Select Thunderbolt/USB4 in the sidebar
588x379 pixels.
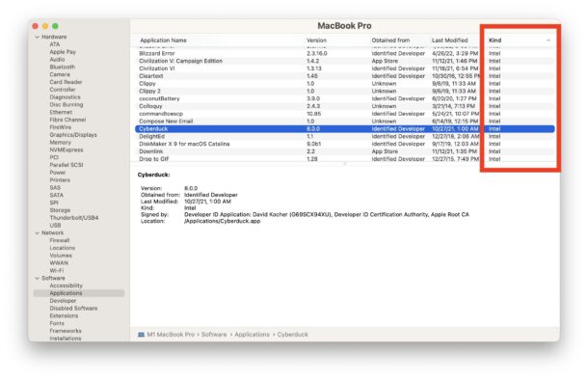74,218
